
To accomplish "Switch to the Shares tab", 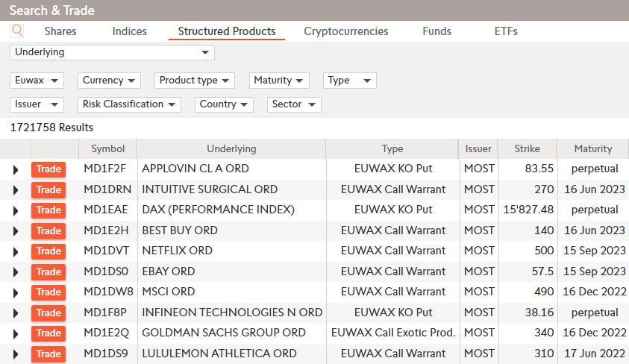I will 60,31.
